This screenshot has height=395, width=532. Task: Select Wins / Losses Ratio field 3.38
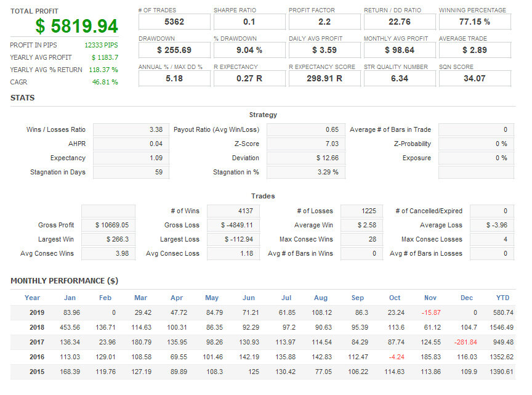(x=131, y=129)
